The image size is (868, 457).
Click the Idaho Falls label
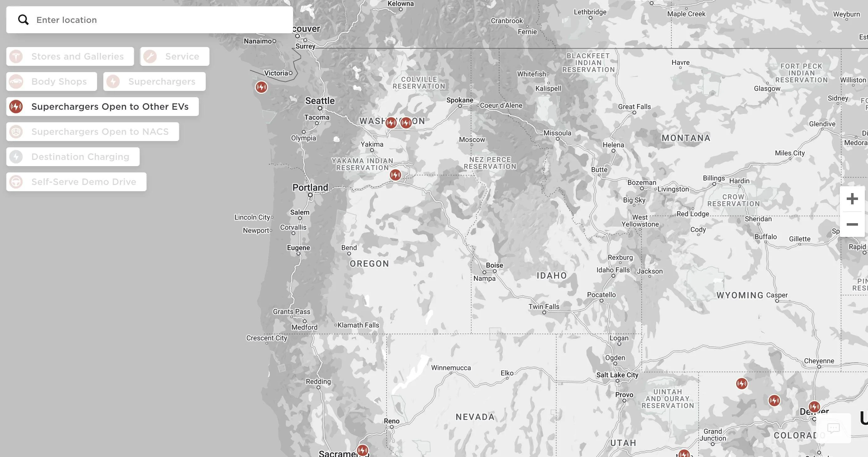coord(613,270)
